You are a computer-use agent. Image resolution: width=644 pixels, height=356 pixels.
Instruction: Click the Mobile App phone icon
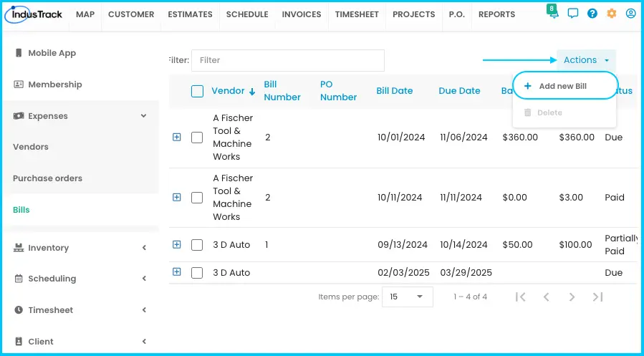point(19,53)
